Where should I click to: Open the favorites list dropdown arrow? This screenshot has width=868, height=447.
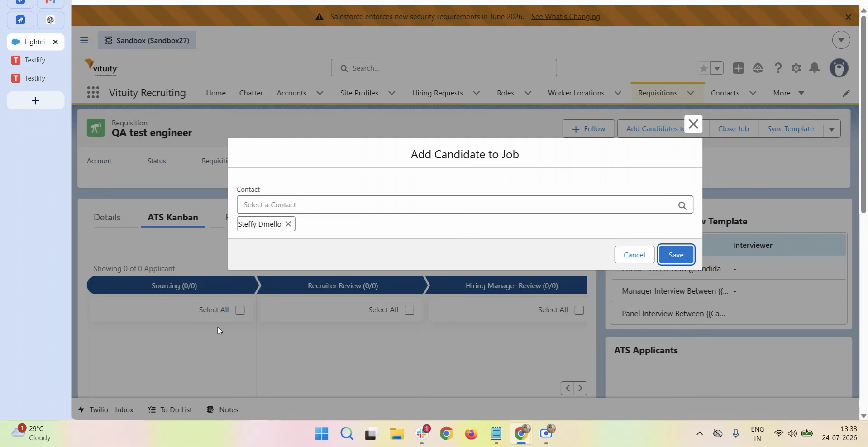[x=717, y=68]
